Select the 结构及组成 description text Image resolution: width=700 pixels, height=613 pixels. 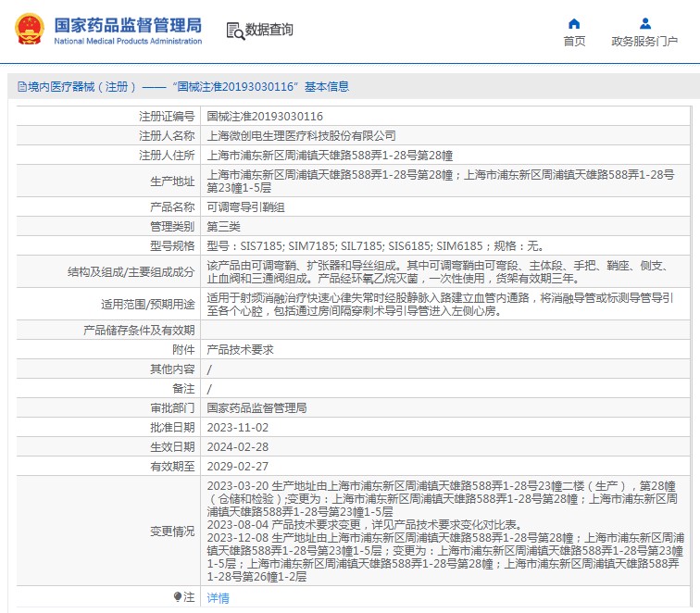[x=437, y=272]
